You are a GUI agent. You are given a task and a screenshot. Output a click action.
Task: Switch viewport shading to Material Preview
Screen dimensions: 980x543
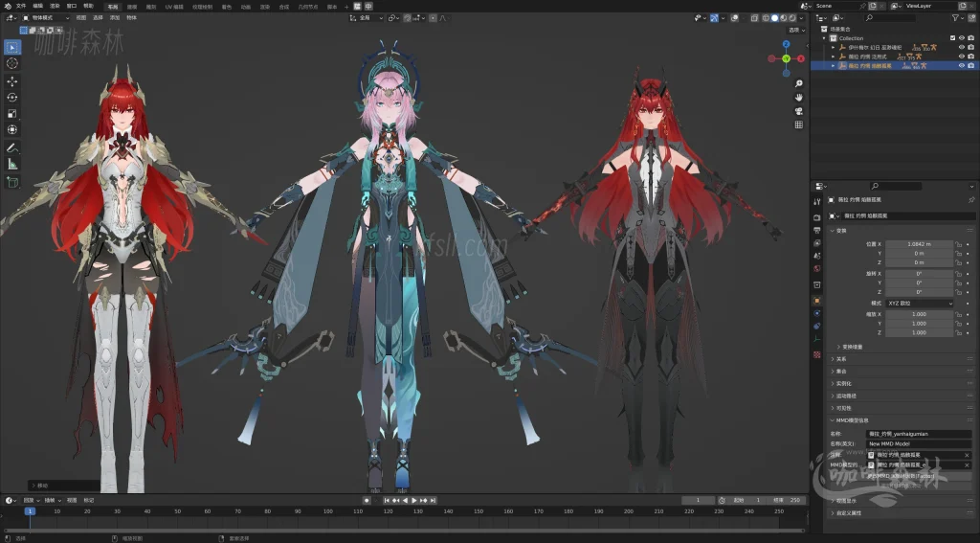pos(783,18)
